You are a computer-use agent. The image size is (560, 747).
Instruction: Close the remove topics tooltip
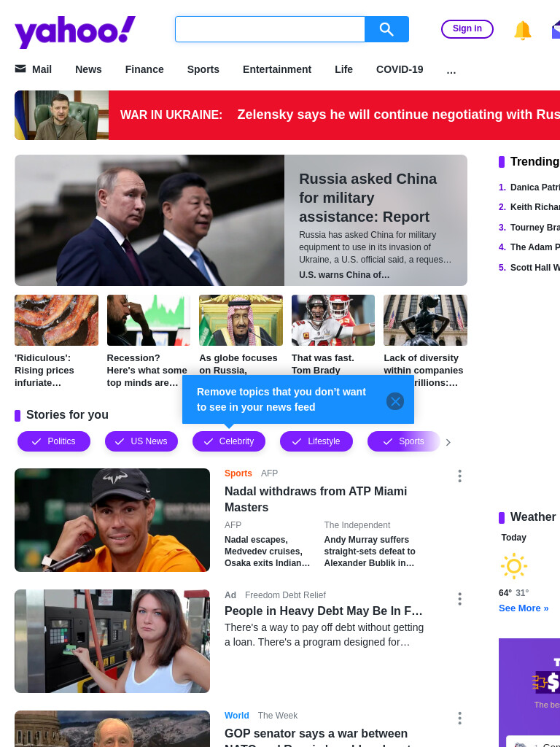tap(395, 401)
